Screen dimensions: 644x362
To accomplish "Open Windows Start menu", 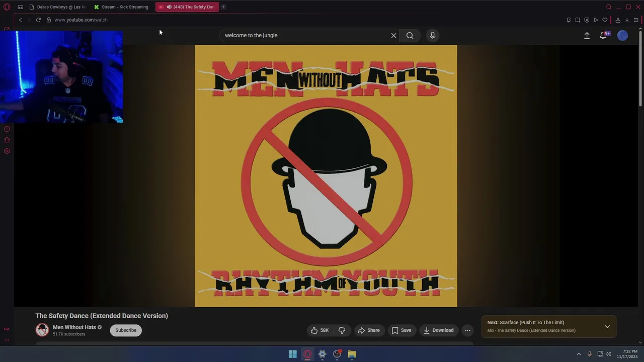I will (292, 354).
